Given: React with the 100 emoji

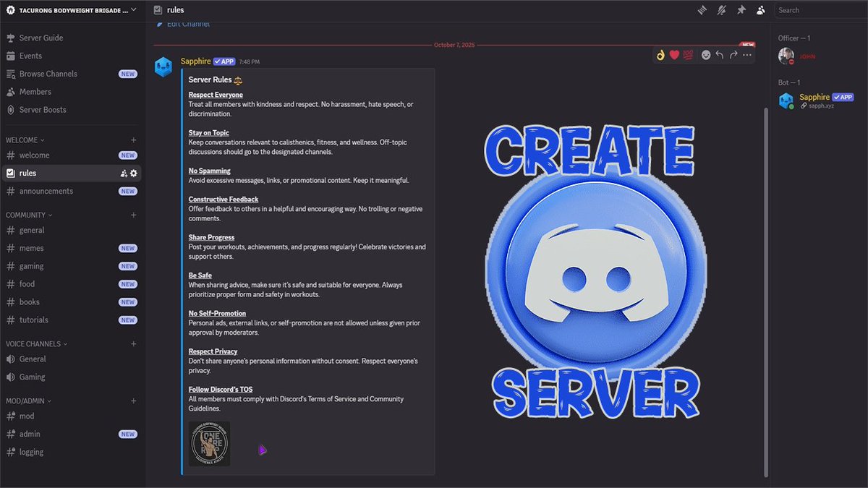Looking at the screenshot, I should click(x=688, y=55).
